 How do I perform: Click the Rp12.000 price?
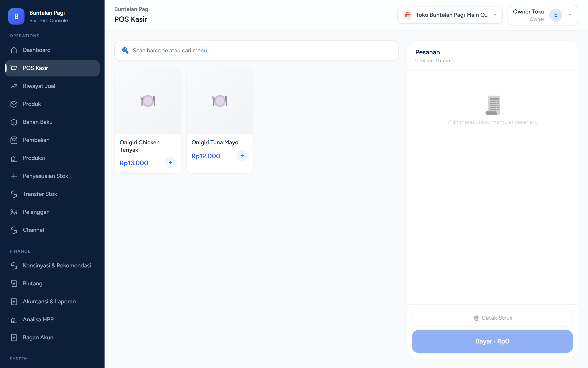point(206,156)
